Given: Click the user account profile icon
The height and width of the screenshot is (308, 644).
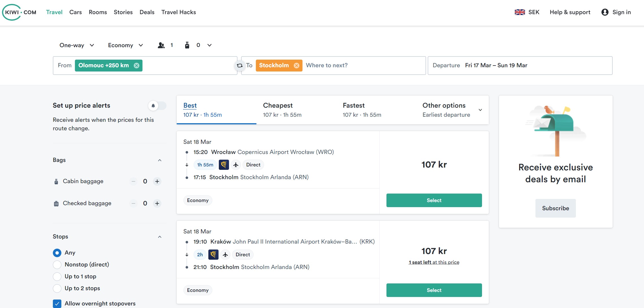Looking at the screenshot, I should point(605,12).
